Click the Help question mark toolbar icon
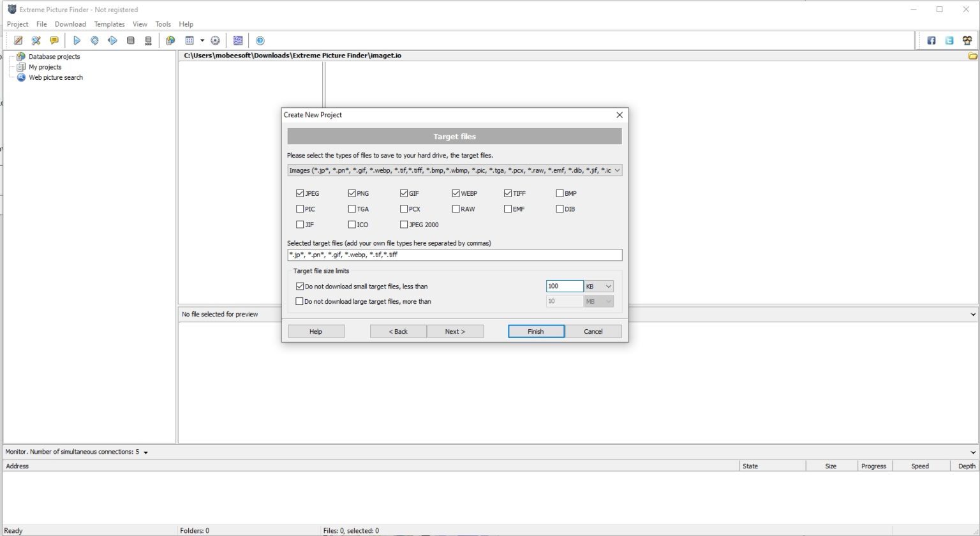The width and height of the screenshot is (980, 536). point(260,40)
